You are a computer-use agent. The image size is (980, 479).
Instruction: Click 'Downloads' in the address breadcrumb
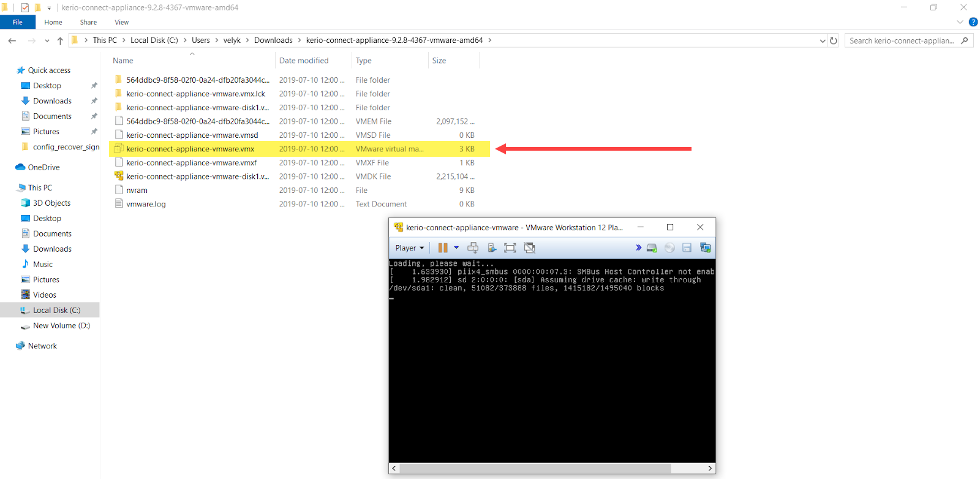273,40
